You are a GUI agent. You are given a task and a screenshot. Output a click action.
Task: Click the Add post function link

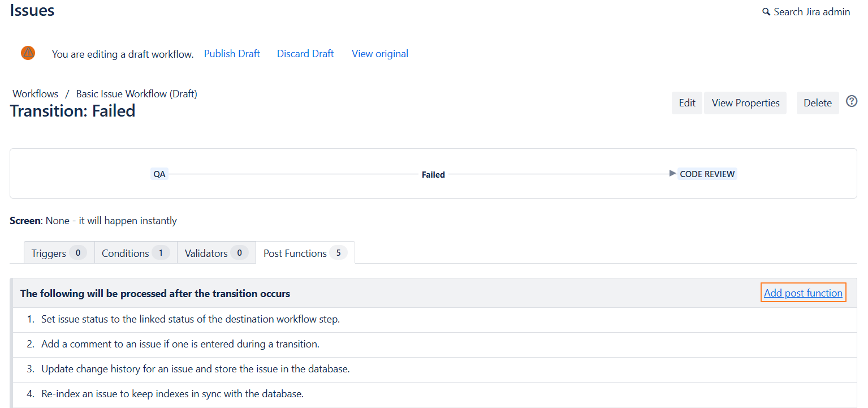[803, 293]
